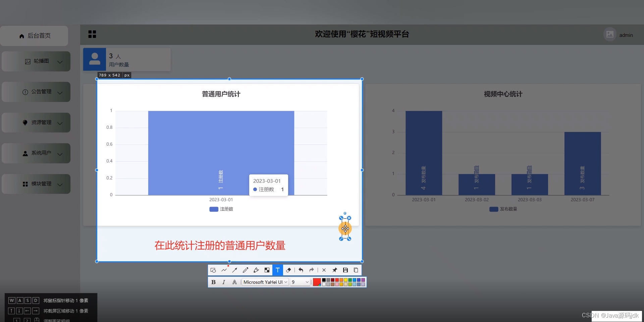Screen dimensions: 644x322
Task: Pick the black color swatch
Action: click(x=324, y=280)
